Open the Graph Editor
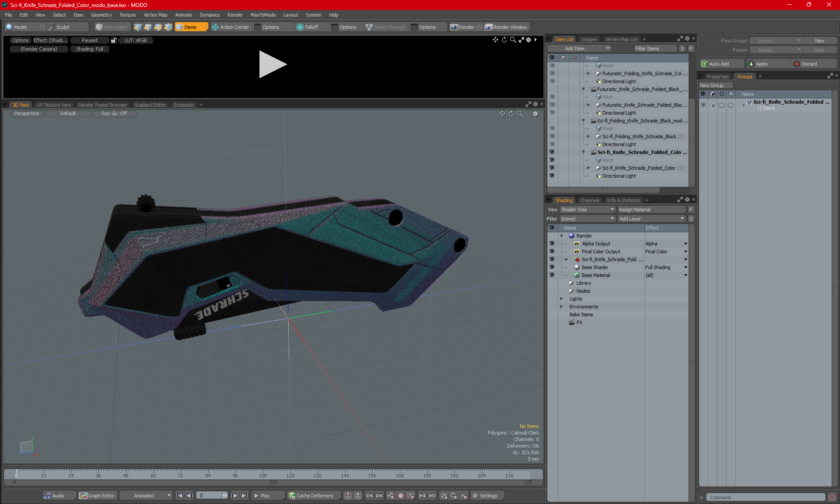This screenshot has height=504, width=840. click(x=97, y=496)
